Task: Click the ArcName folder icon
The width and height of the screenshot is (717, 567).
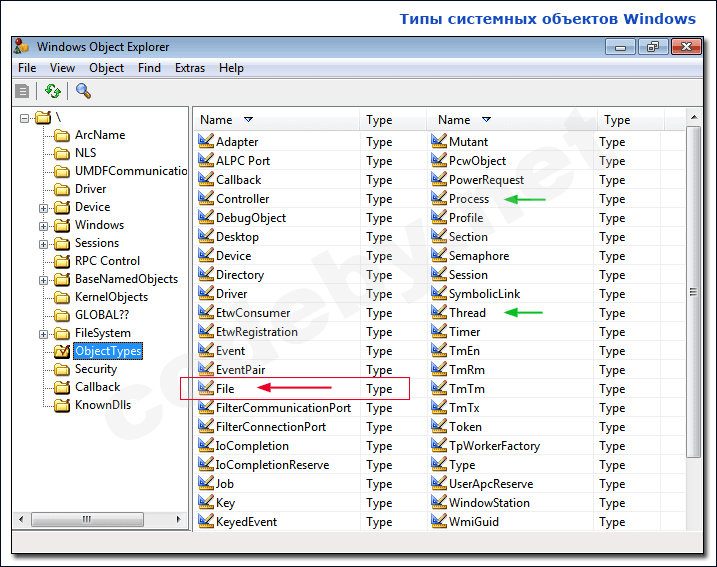Action: [x=62, y=135]
